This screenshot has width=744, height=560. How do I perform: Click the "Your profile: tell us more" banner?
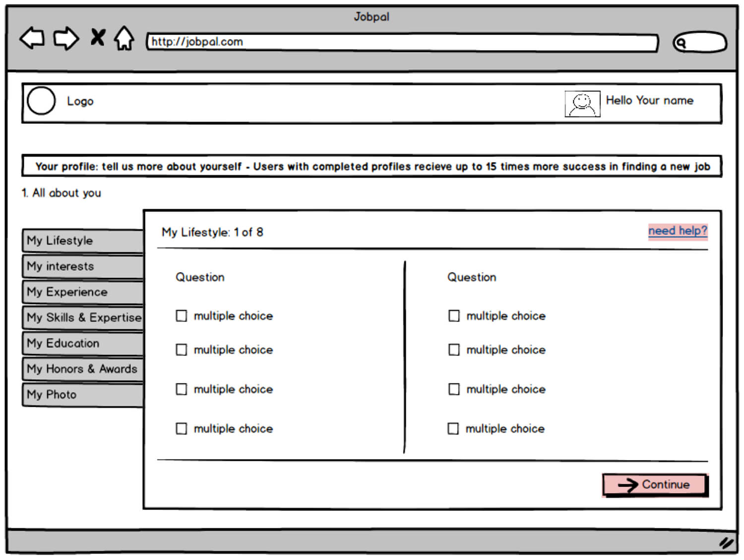pyautogui.click(x=372, y=167)
